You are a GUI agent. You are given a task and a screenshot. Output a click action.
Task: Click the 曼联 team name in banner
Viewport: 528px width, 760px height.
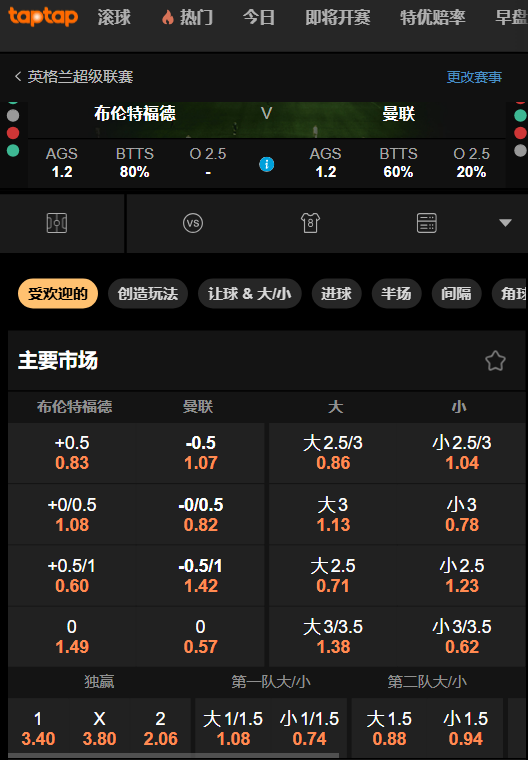(399, 114)
